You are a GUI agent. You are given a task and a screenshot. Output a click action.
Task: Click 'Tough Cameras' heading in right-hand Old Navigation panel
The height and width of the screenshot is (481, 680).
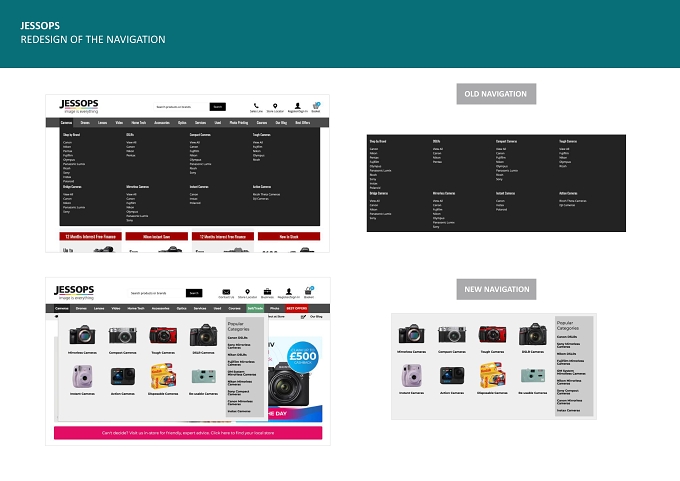pyautogui.click(x=568, y=141)
